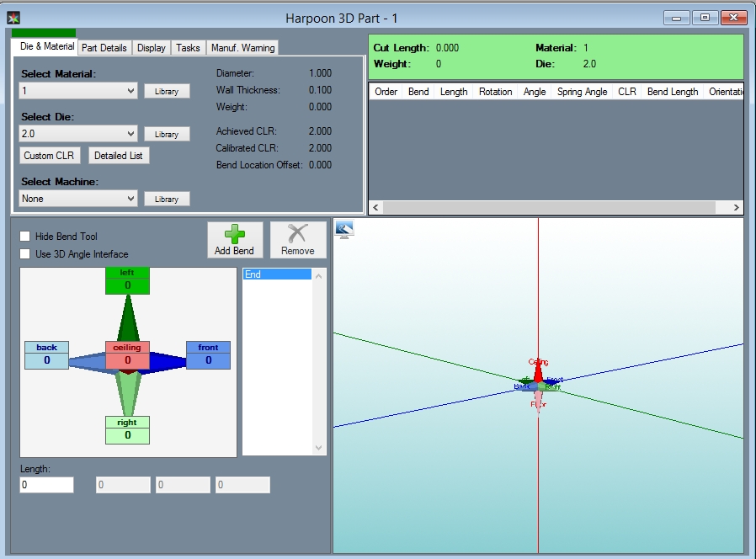The height and width of the screenshot is (559, 756).
Task: Click the Harpoon app icon in title bar
Action: click(x=13, y=19)
